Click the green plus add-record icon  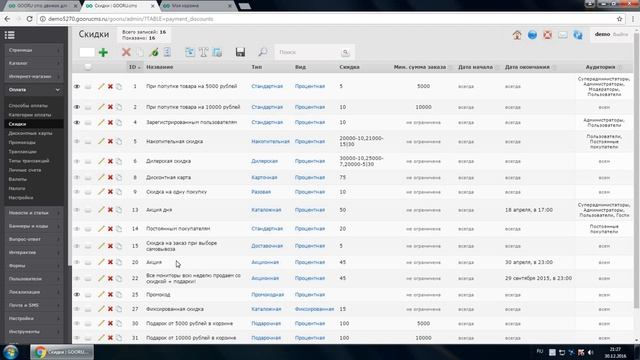[103, 52]
